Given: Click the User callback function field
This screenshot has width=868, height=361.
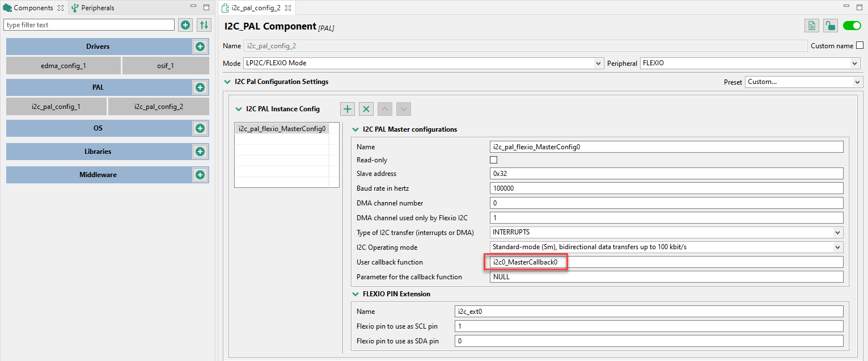Looking at the screenshot, I should [666, 262].
